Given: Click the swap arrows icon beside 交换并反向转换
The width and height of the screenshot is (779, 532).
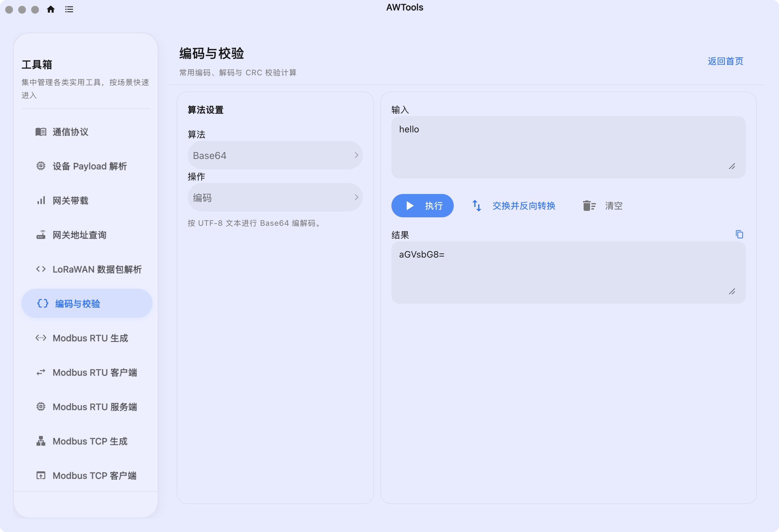Looking at the screenshot, I should pyautogui.click(x=477, y=205).
